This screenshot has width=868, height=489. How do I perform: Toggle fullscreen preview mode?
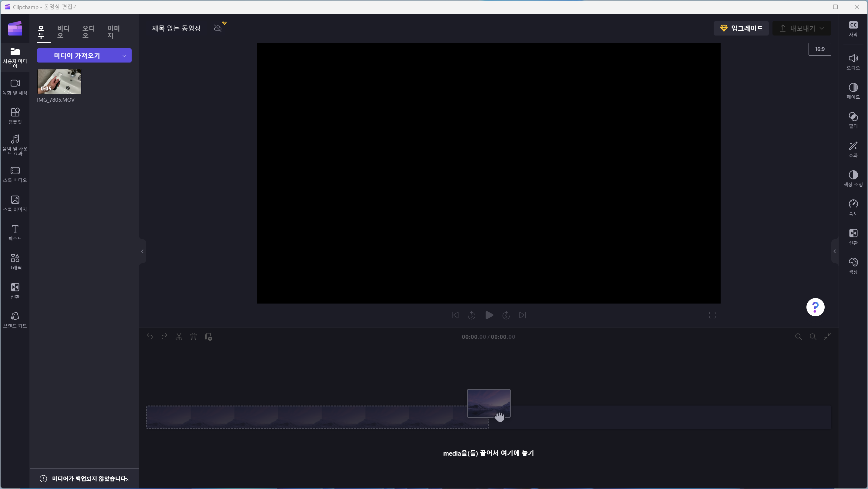coord(712,315)
